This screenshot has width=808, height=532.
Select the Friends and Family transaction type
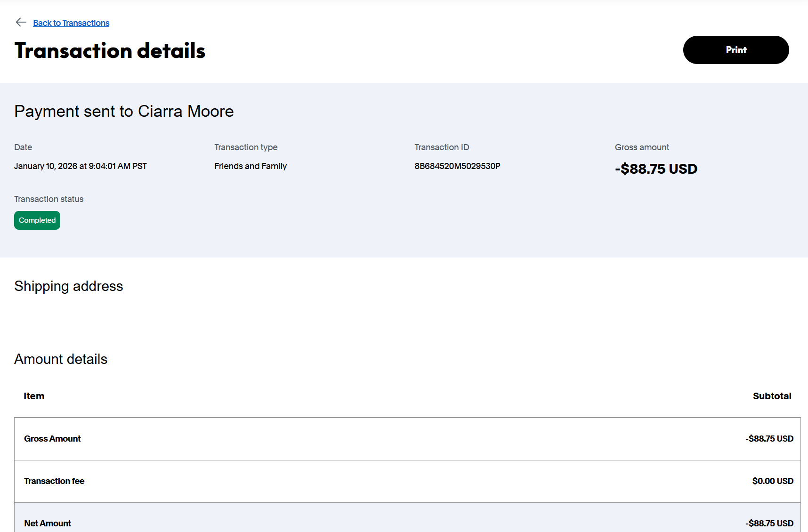point(250,166)
